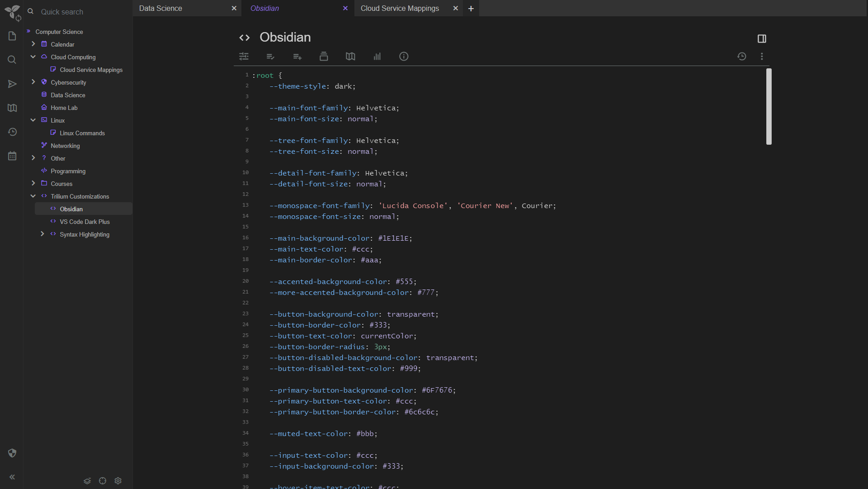
Task: Open Basic Properties ribbon tab icon
Action: [x=244, y=57]
